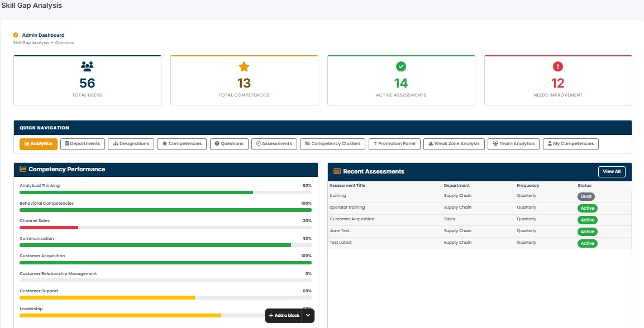
Task: Click the Recent Assessments list icon
Action: coord(337,171)
